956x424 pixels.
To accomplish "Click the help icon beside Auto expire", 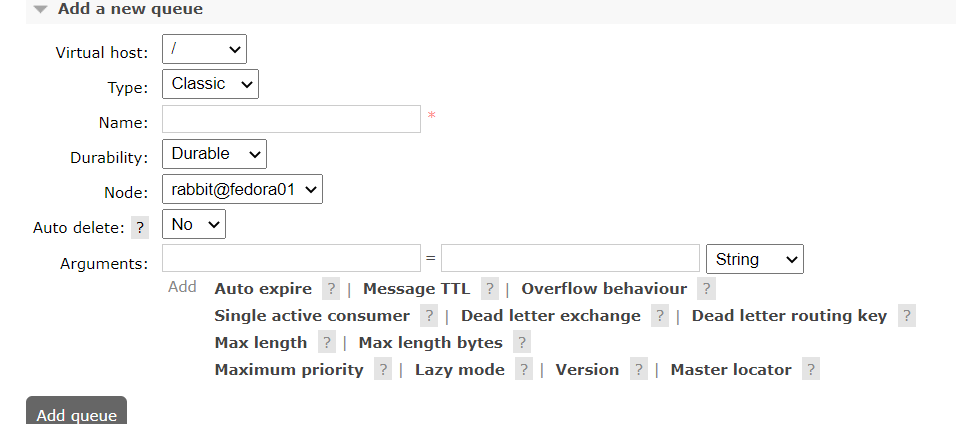I will [331, 289].
